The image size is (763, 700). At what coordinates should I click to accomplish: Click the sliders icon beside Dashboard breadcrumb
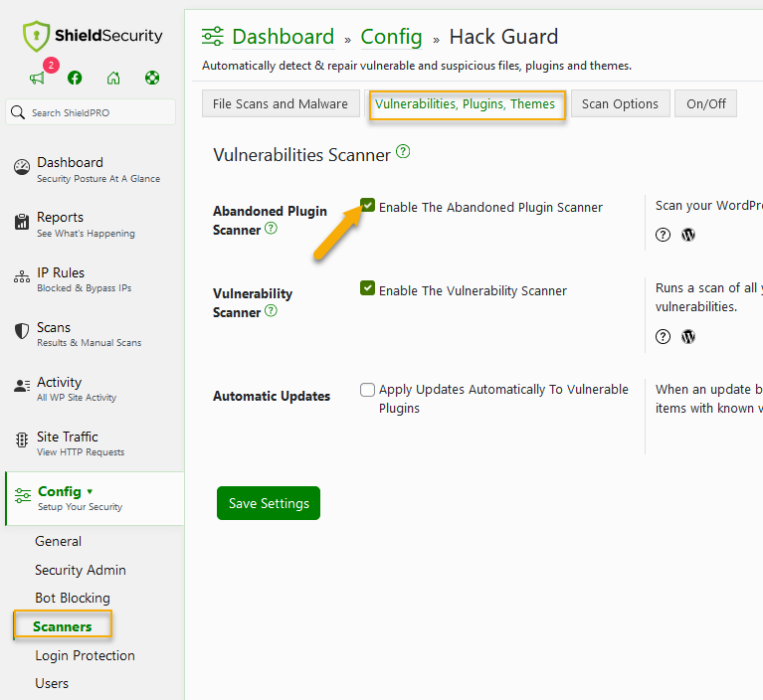pyautogui.click(x=213, y=37)
